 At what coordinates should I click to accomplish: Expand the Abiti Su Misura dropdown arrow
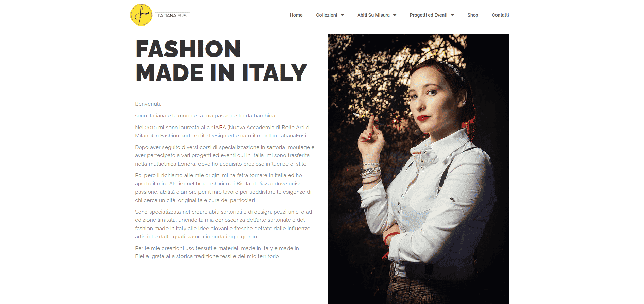coord(395,15)
